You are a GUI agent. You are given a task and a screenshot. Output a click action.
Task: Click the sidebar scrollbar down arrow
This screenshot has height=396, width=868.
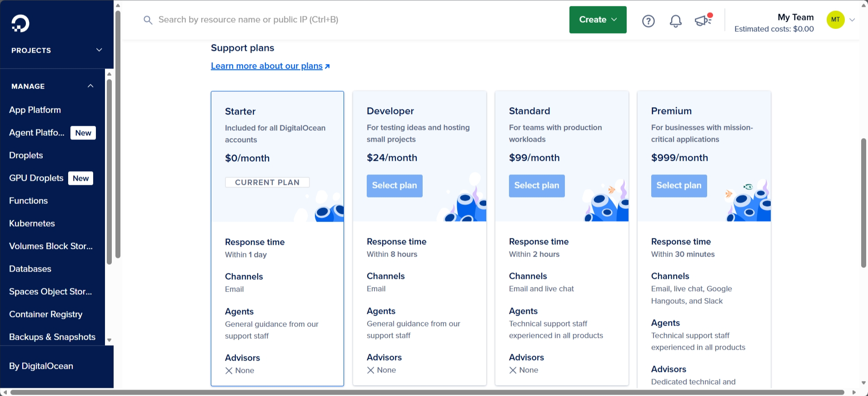(x=109, y=340)
